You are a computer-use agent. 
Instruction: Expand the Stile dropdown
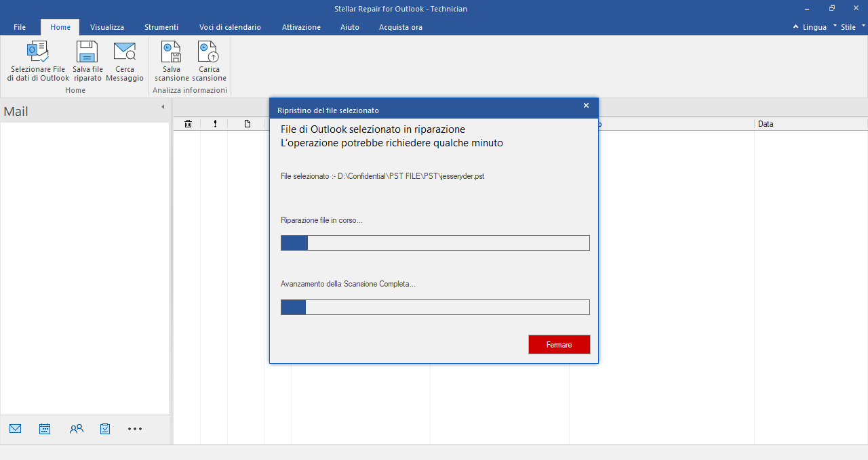coord(849,27)
